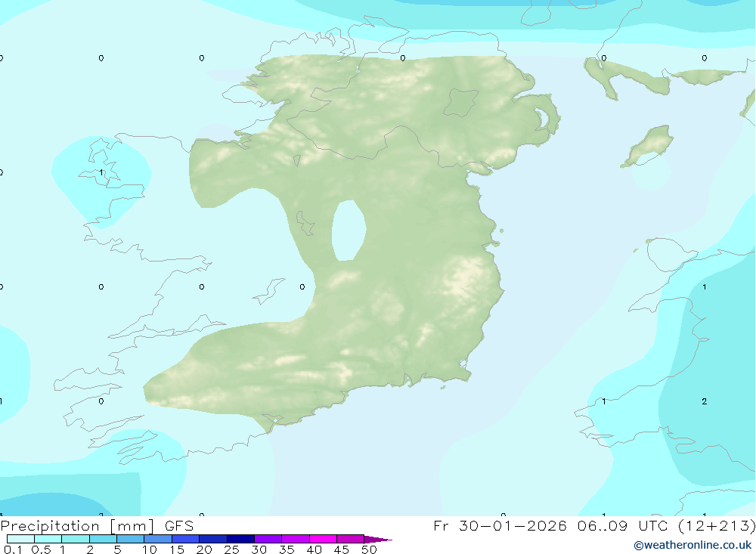
Task: Click the legend label '15'
Action: [177, 549]
